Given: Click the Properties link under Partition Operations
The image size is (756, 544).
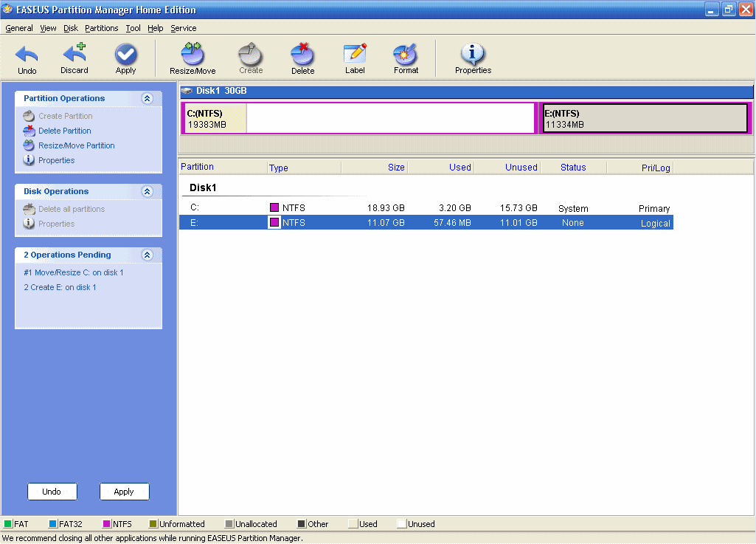Looking at the screenshot, I should click(x=56, y=160).
